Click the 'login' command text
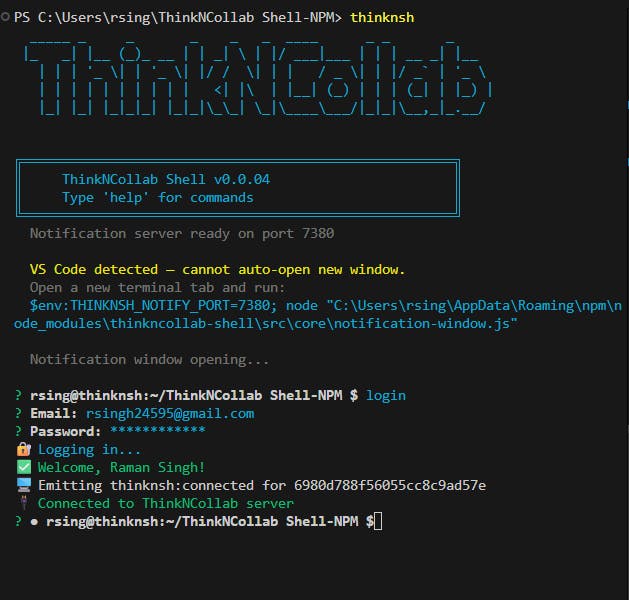Screen dimensions: 629x600 click(386, 395)
